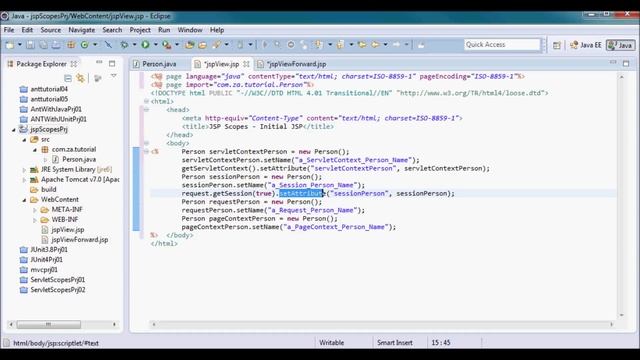Click the Collapse All icon in Package Explorer
The image size is (640, 360).
(68, 78)
